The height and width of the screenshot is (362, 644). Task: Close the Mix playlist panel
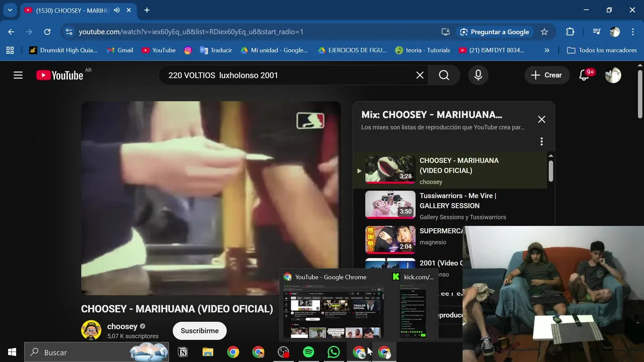click(541, 119)
